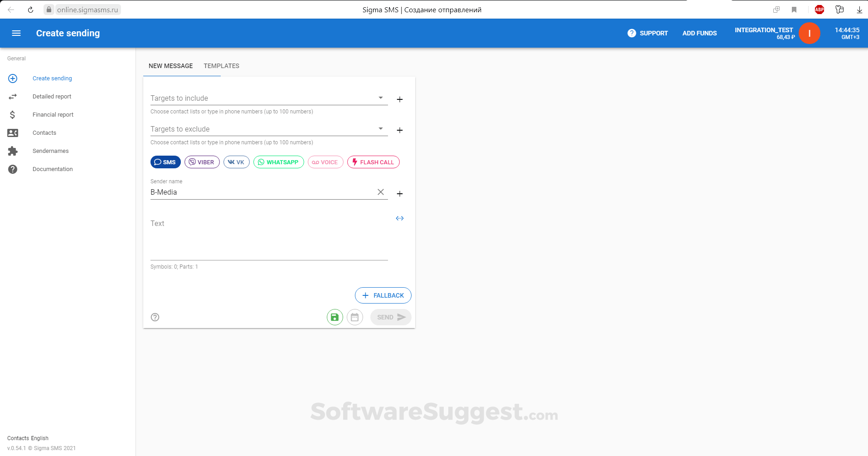
Task: Schedule sending with the calendar icon
Action: 355,317
